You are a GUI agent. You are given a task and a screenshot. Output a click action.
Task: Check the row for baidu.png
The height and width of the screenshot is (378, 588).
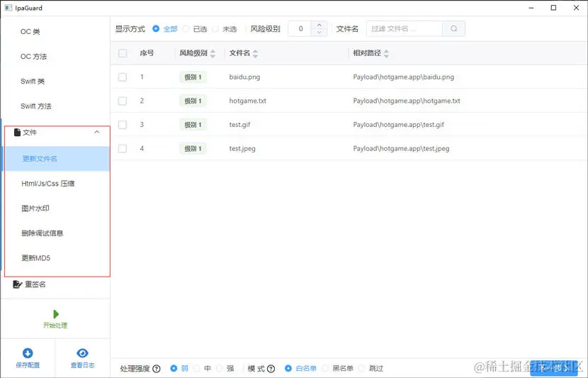coord(123,77)
